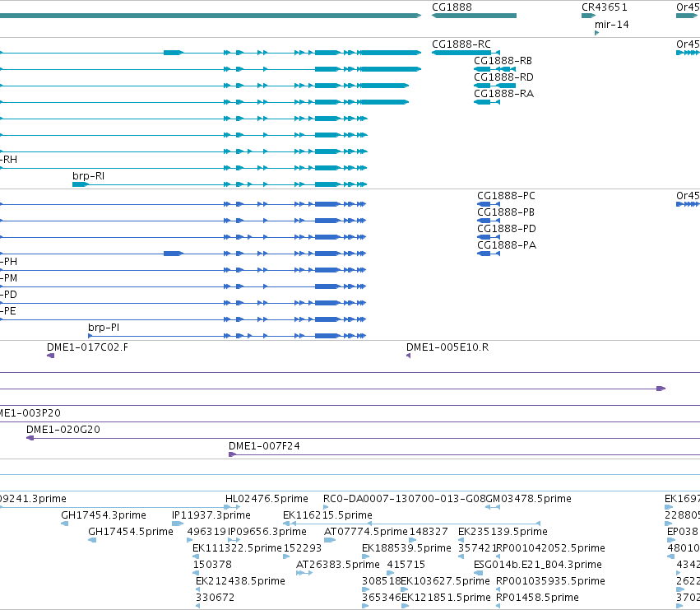Click the mir-14 gene arrow

pyautogui.click(x=597, y=33)
